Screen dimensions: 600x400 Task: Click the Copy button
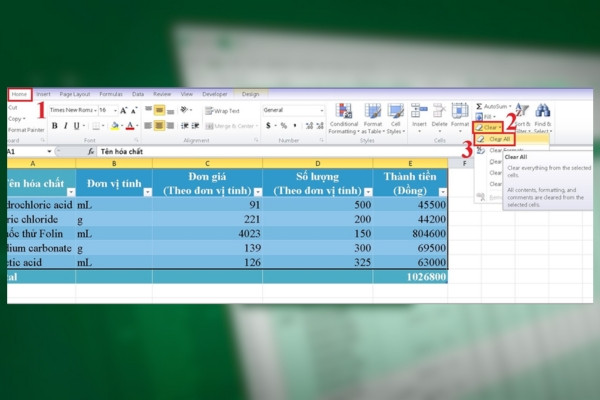pyautogui.click(x=16, y=119)
